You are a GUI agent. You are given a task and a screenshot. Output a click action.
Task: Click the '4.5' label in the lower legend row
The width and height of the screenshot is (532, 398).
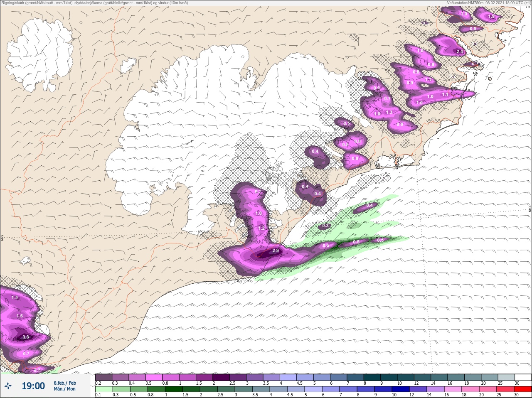click(x=291, y=395)
